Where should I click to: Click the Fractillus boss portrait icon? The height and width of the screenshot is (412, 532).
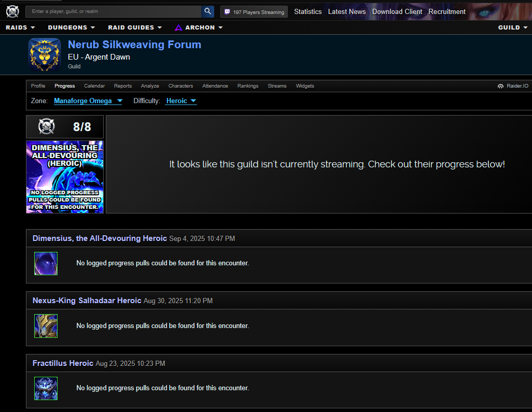46,388
